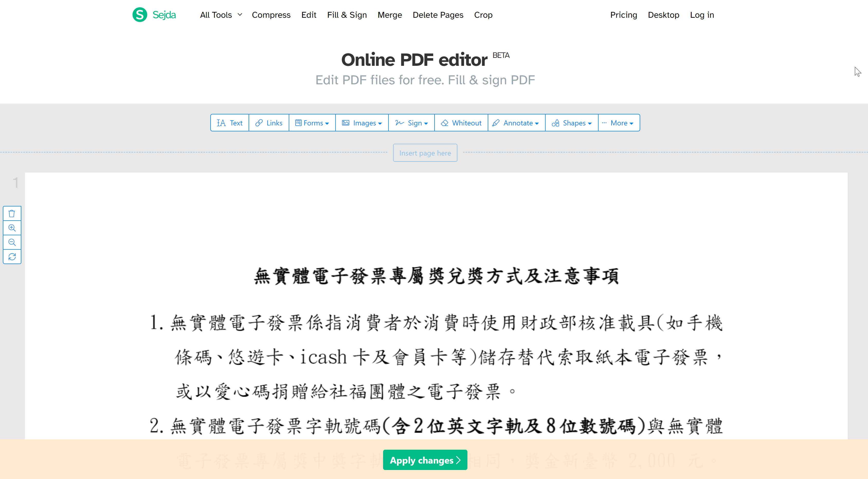Expand the All Tools menu
The height and width of the screenshot is (479, 868).
[221, 15]
